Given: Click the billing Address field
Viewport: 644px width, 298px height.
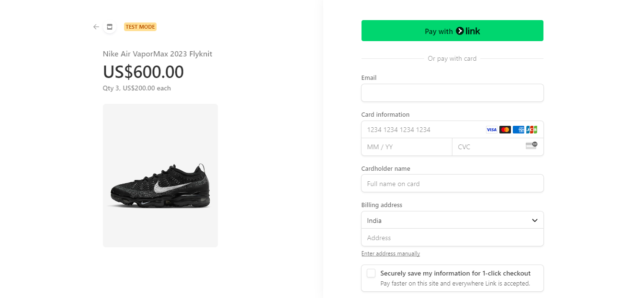Looking at the screenshot, I should pos(452,238).
